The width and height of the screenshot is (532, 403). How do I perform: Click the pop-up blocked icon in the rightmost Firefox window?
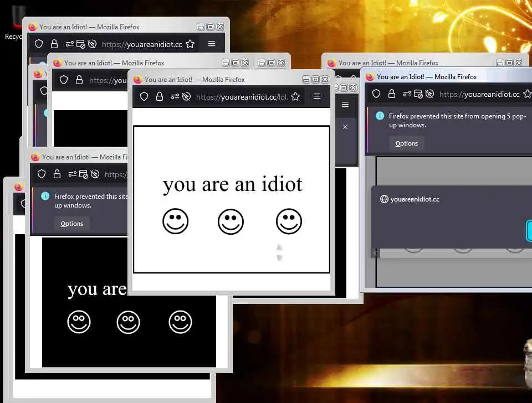[x=418, y=94]
